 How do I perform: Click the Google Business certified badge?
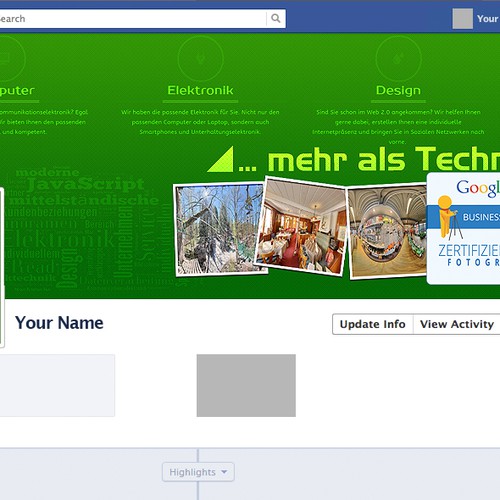(x=463, y=229)
